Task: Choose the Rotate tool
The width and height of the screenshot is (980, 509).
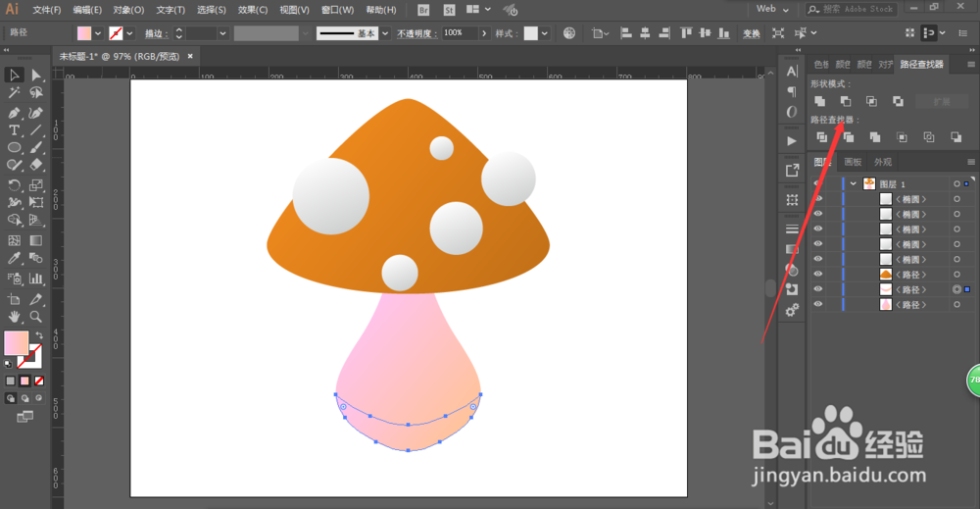Action: pos(14,185)
